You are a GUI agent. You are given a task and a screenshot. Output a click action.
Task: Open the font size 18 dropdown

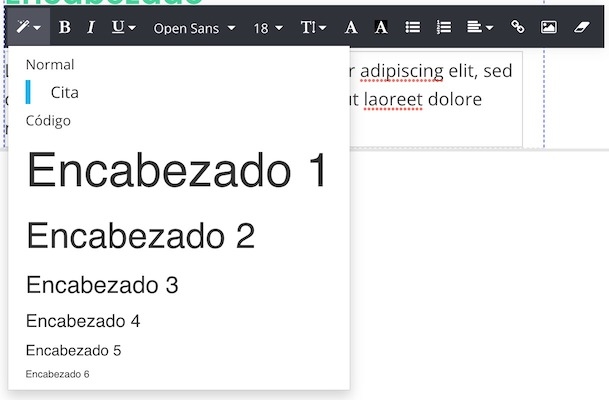pos(268,28)
